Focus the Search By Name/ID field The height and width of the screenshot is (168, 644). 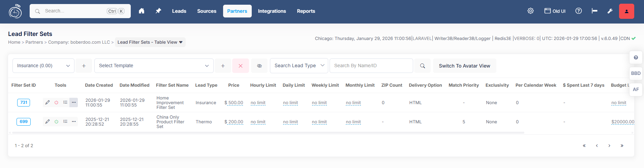click(x=371, y=66)
